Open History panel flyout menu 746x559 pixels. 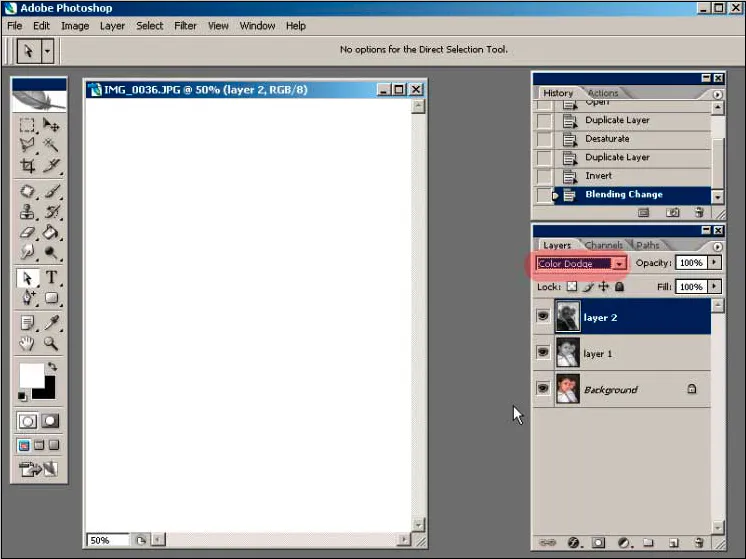pyautogui.click(x=717, y=94)
